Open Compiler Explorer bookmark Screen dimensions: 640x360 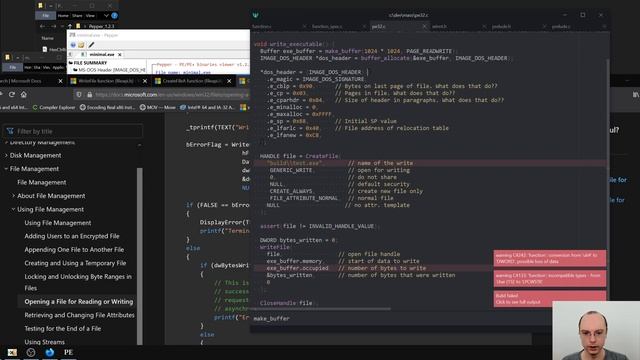[54, 107]
